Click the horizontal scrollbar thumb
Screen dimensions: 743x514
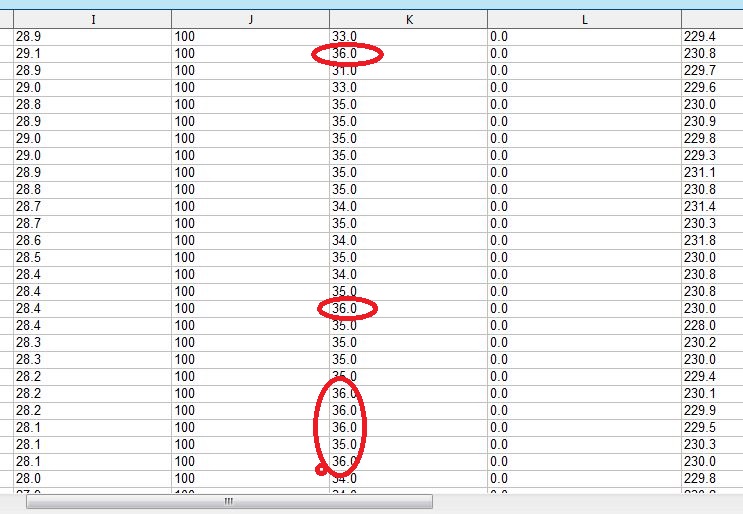pyautogui.click(x=228, y=503)
